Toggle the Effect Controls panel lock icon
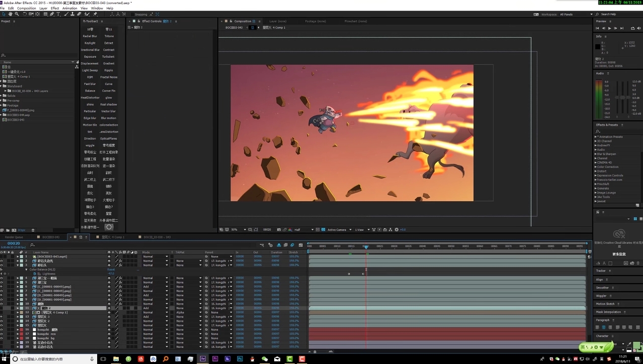This screenshot has width=643, height=364. click(x=139, y=21)
